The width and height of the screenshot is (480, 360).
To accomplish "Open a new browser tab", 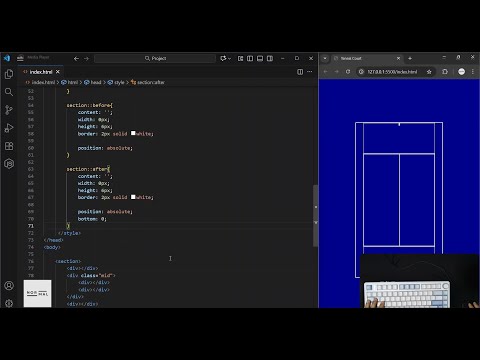I will (410, 58).
